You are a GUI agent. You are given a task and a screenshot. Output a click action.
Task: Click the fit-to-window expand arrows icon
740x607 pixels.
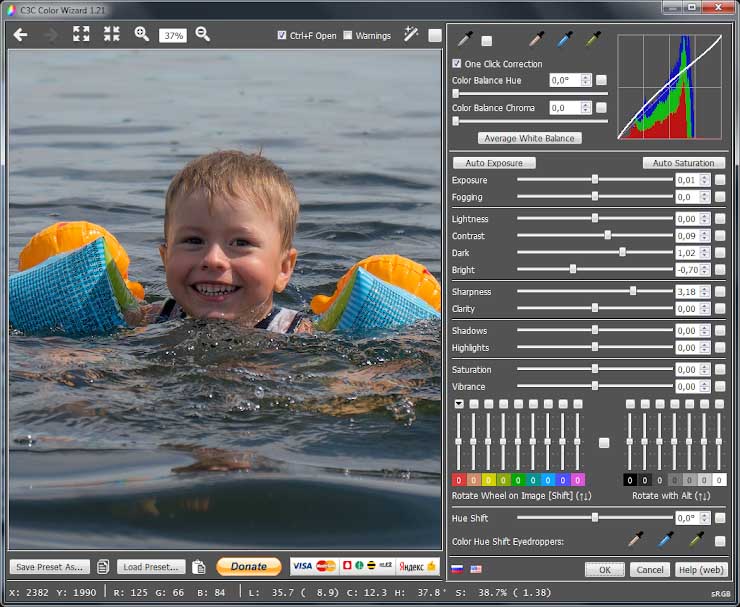[81, 34]
